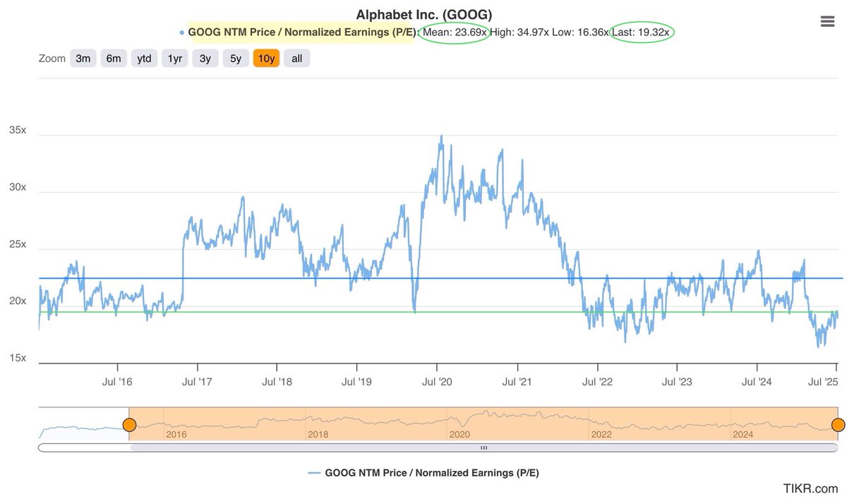Click the Jul '24 x-axis label

757,382
